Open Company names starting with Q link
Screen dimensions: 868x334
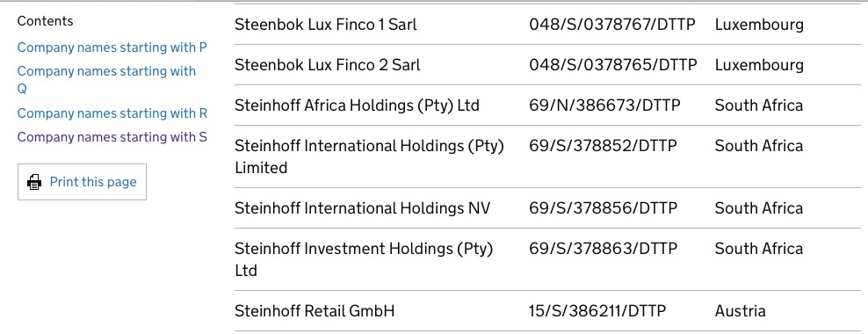(106, 80)
